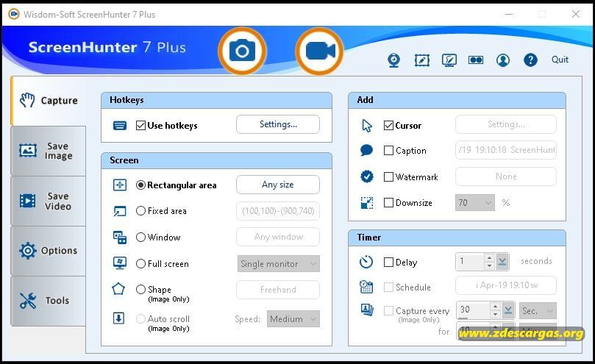595x364 pixels.
Task: Switch to the Save Image tab
Action: (49, 151)
